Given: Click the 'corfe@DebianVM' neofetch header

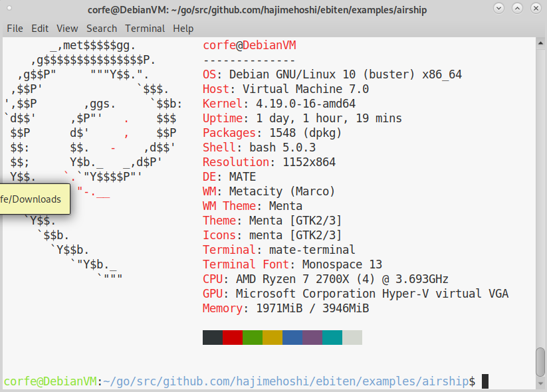Looking at the screenshot, I should click(249, 45).
